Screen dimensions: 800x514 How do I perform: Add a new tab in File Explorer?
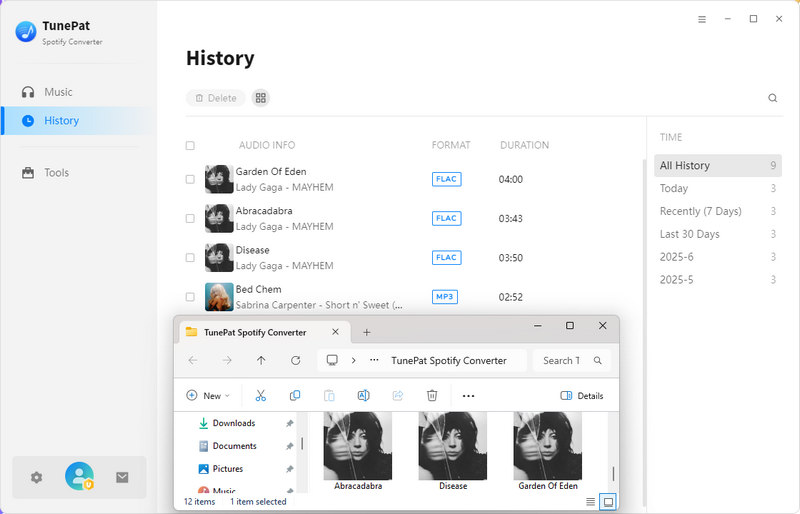tap(366, 332)
